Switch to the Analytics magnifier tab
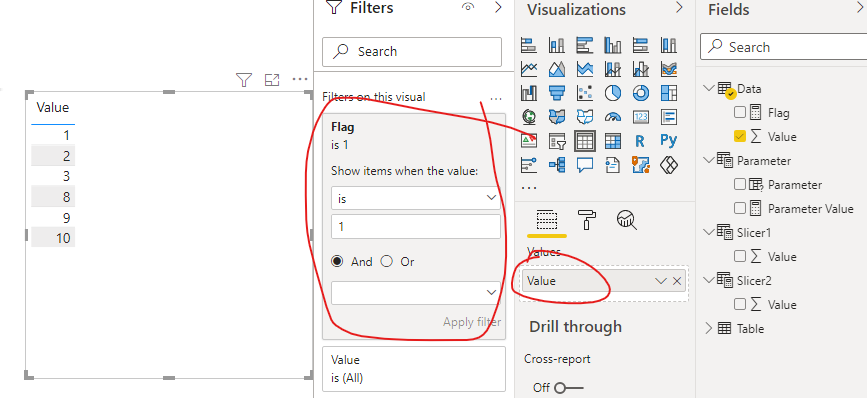867x398 pixels. (626, 220)
